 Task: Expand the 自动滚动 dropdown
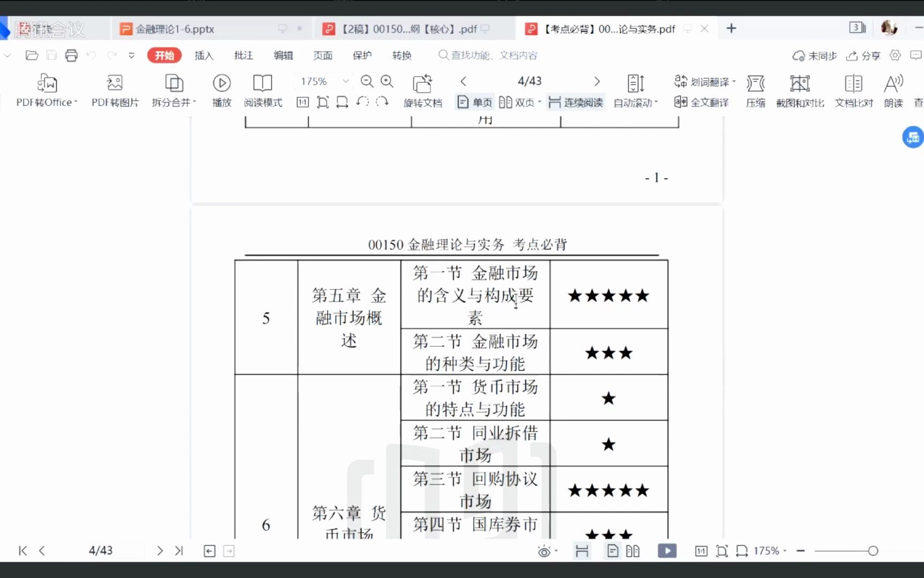pyautogui.click(x=656, y=102)
